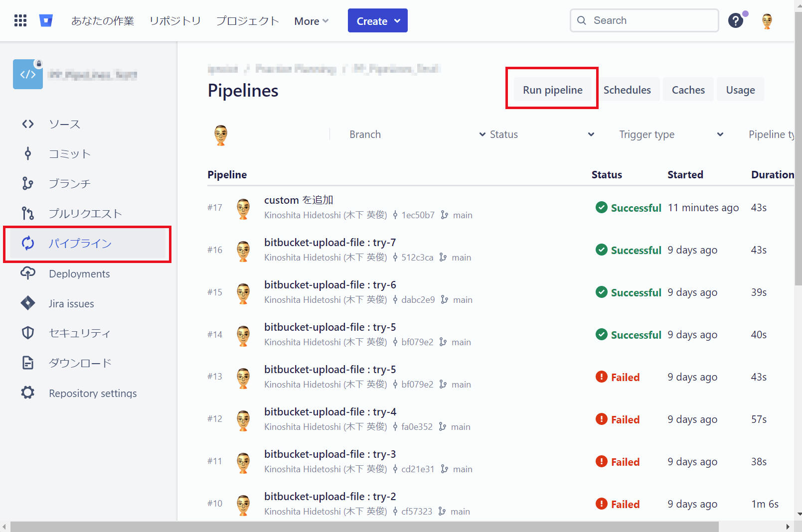Screen dimensions: 802x532
Task: Open コミット (Commits) in sidebar
Action: click(69, 154)
